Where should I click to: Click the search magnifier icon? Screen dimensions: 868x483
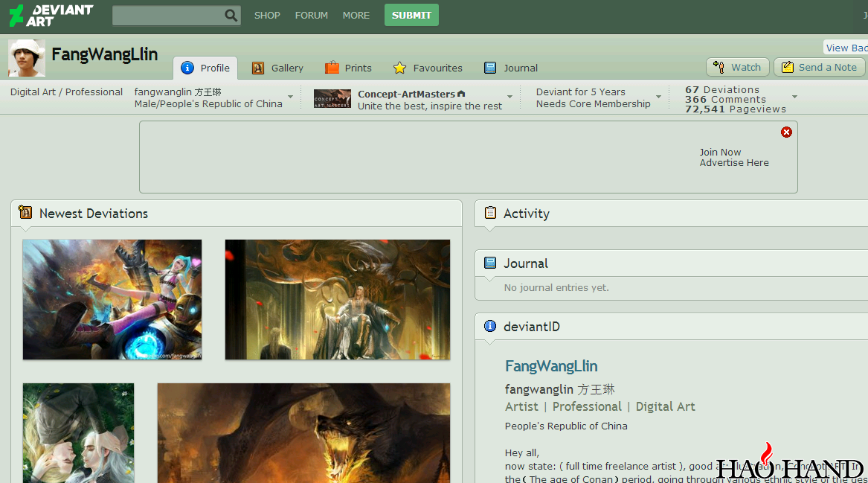pos(231,16)
